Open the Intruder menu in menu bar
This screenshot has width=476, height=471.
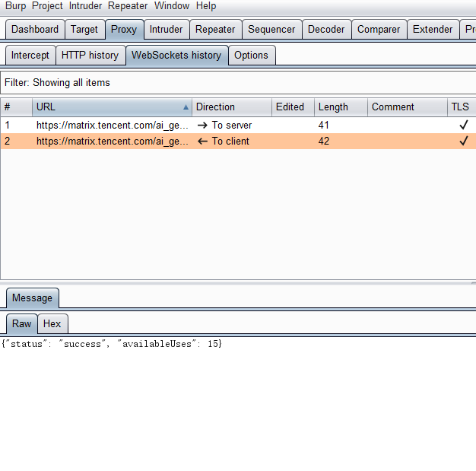[85, 6]
